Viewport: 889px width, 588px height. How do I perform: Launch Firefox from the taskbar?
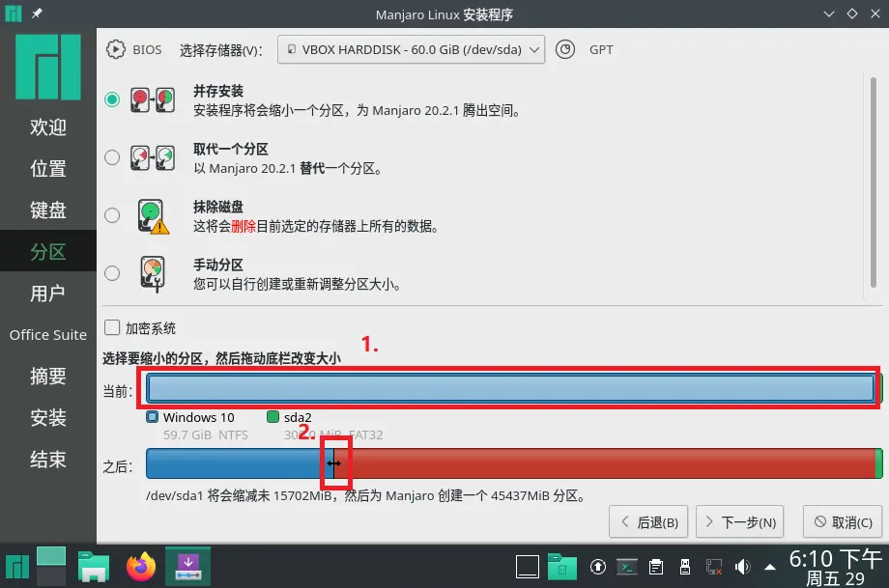(141, 567)
